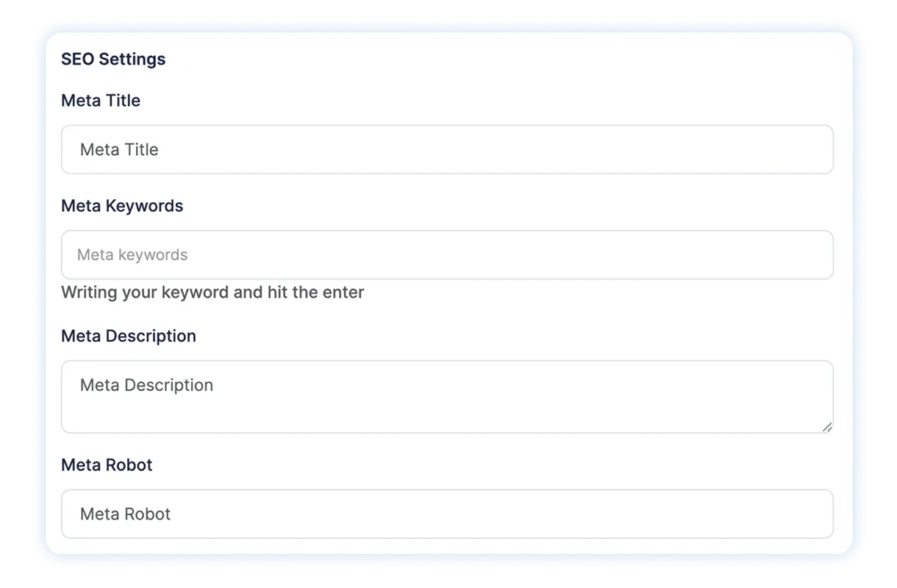This screenshot has height=588, width=897.
Task: Click the Meta Description textarea resize handle
Action: pyautogui.click(x=827, y=427)
